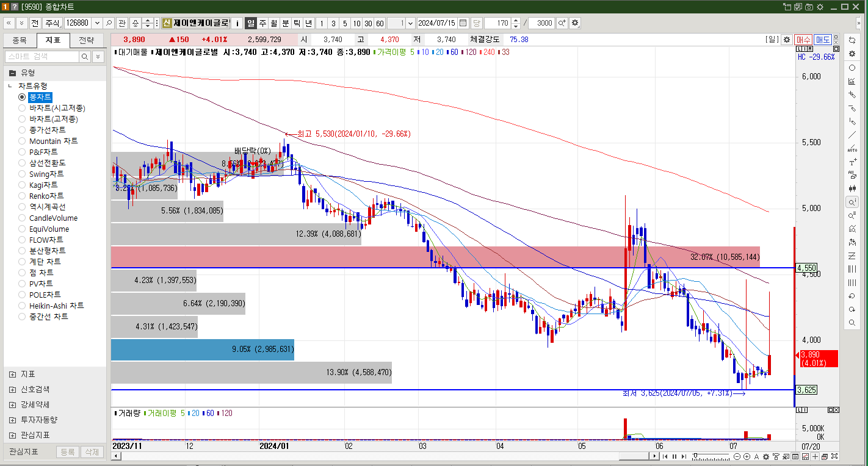
Task: Expand the 강세약세 tree section
Action: (x=12, y=404)
